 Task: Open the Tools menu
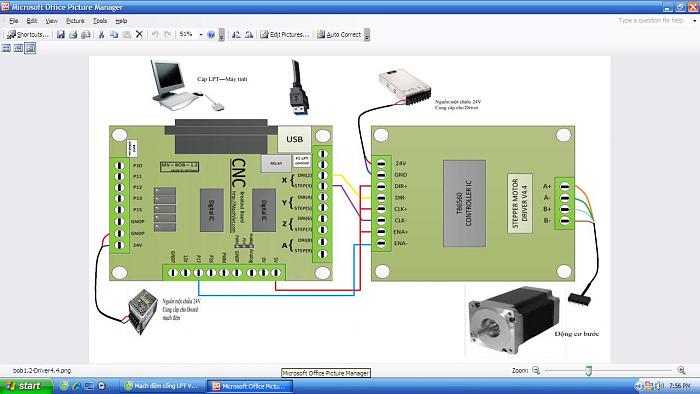tap(100, 21)
